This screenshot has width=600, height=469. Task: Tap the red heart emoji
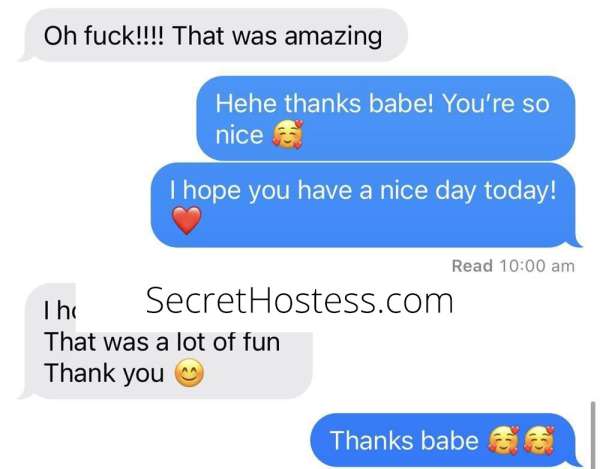click(x=186, y=220)
